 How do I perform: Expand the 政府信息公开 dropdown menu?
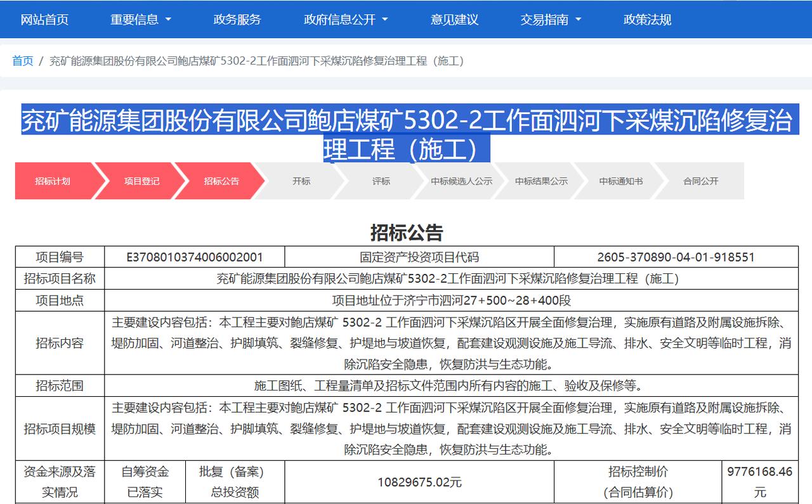point(346,20)
